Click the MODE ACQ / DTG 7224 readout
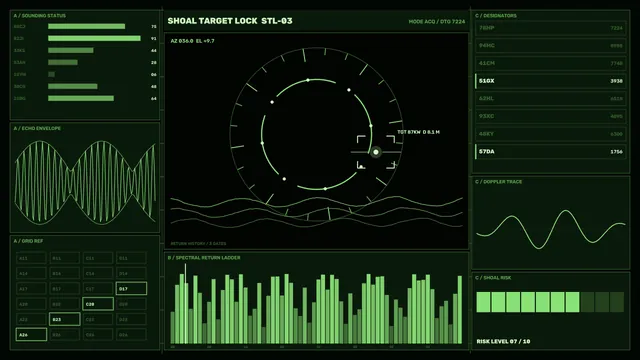This screenshot has height=360, width=640. pyautogui.click(x=437, y=22)
